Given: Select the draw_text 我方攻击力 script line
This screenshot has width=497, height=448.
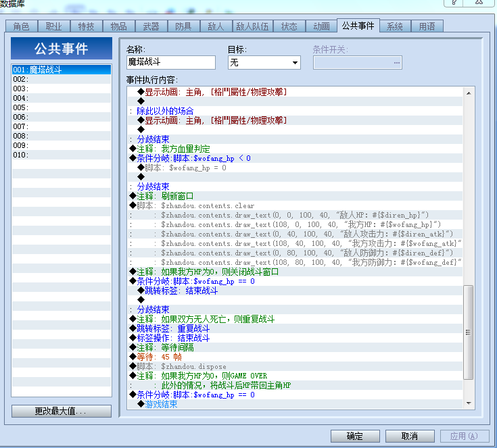Looking at the screenshot, I should [x=295, y=244].
